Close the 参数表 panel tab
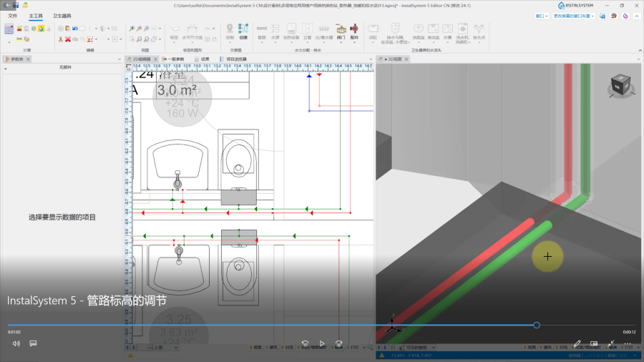644x362 pixels. [28, 59]
